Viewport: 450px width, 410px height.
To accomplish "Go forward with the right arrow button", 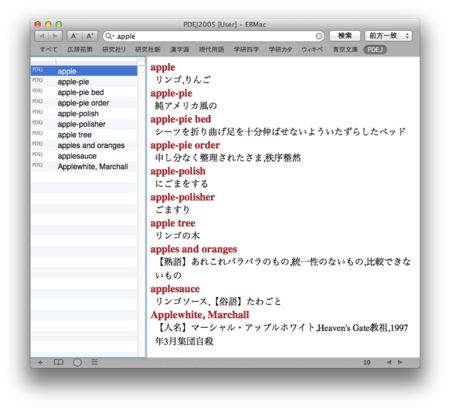I will click(x=55, y=36).
